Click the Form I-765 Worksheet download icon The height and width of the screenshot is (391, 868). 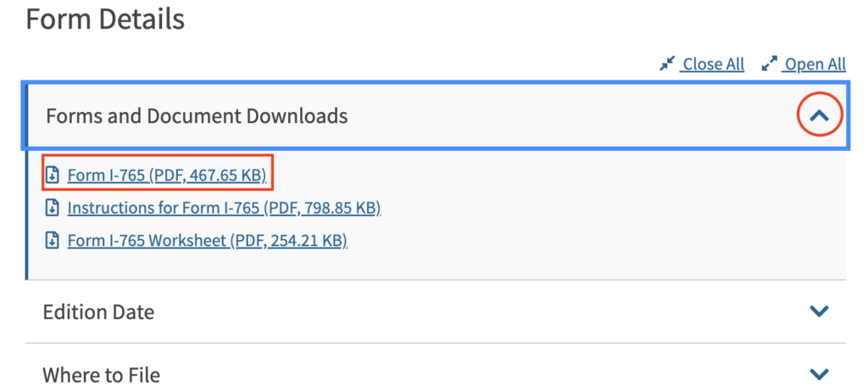pos(53,240)
